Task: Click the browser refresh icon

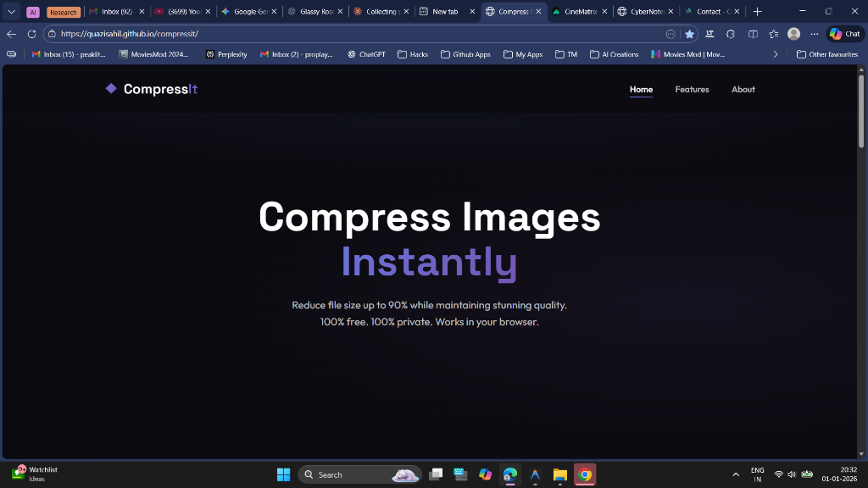Action: coord(31,34)
